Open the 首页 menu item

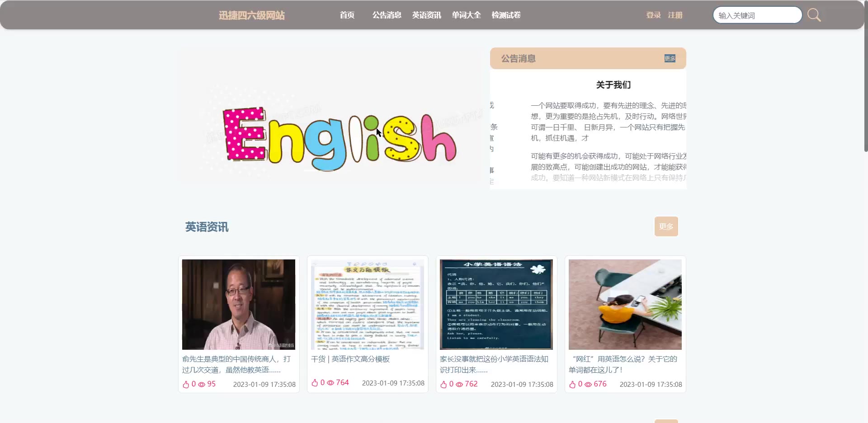pos(347,15)
